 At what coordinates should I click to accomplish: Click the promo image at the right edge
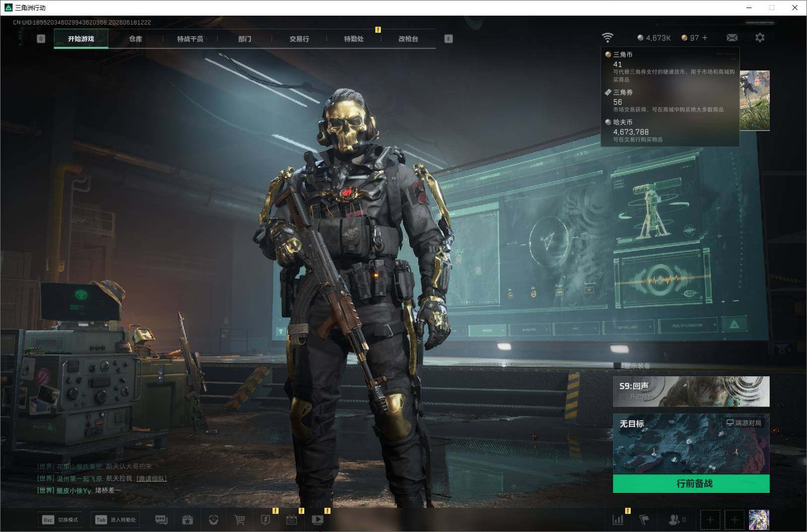click(x=755, y=101)
